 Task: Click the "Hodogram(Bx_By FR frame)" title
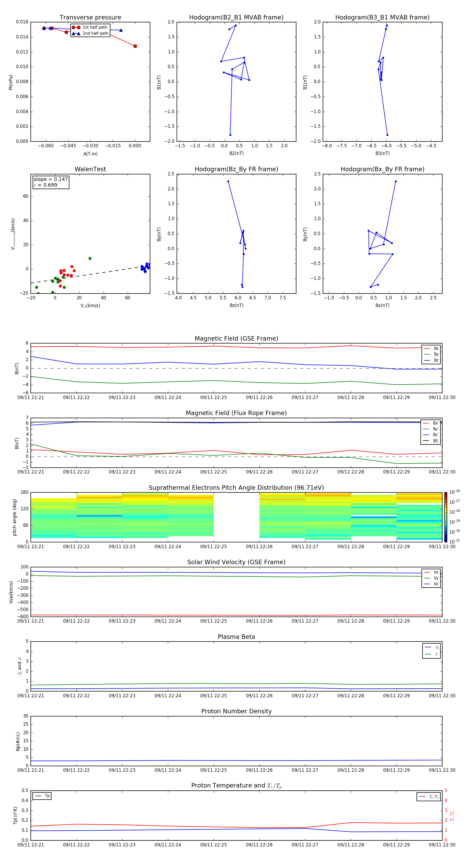[x=382, y=169]
